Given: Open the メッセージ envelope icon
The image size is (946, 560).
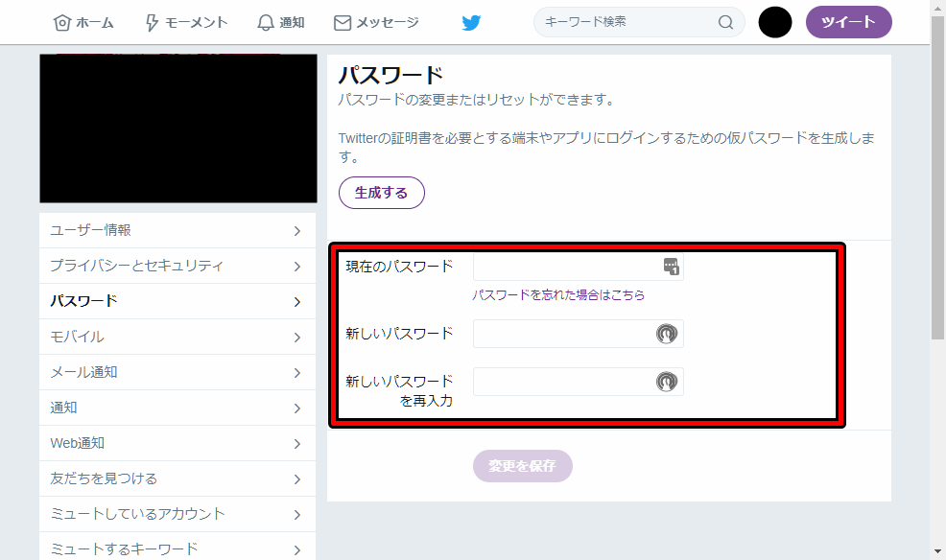Looking at the screenshot, I should [x=341, y=21].
